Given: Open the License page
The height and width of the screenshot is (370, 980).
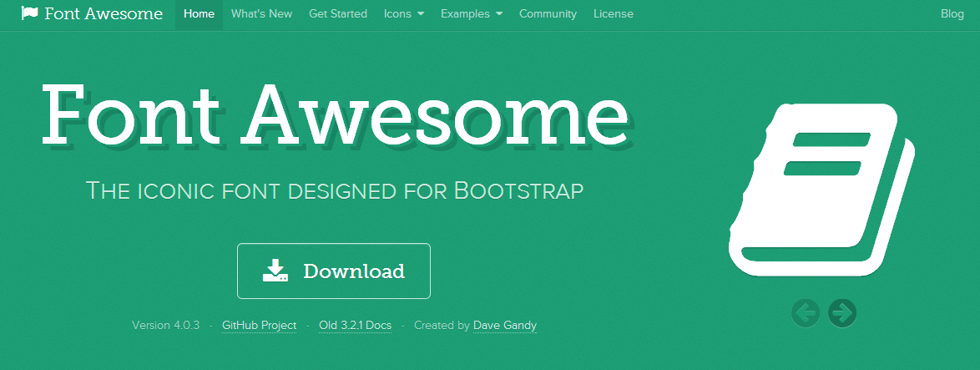Looking at the screenshot, I should click(x=613, y=13).
